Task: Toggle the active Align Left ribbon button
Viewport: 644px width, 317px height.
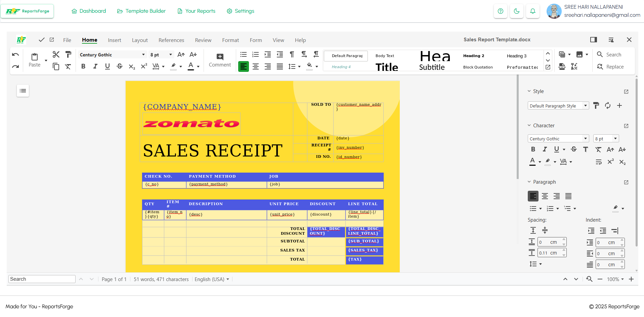Action: coord(244,66)
